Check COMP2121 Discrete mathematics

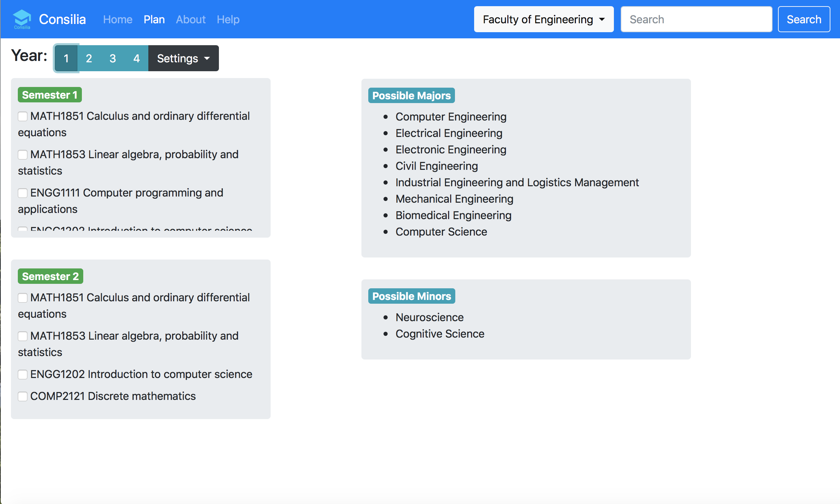[x=23, y=396]
